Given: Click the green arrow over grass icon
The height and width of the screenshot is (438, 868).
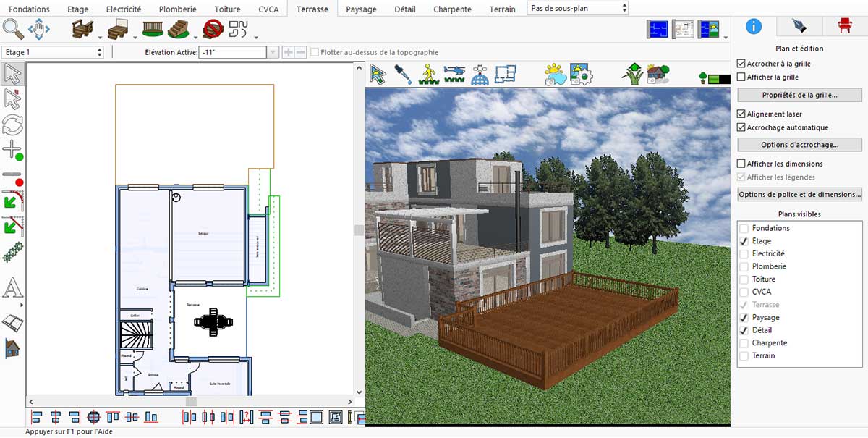Looking at the screenshot, I should [x=633, y=75].
